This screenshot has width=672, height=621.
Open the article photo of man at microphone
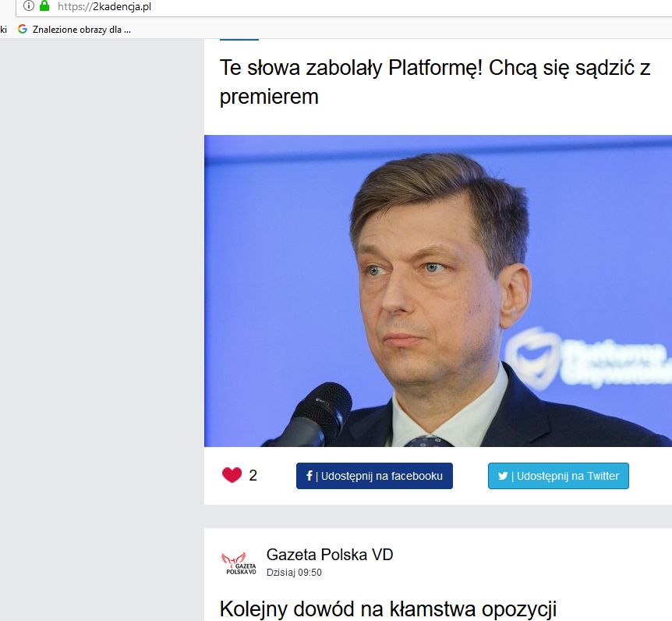pyautogui.click(x=438, y=291)
